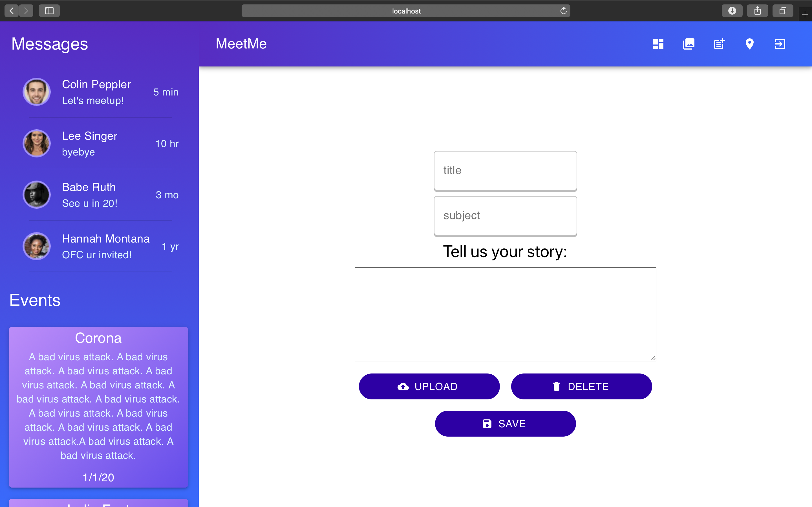Reload the page in address bar
812x507 pixels.
[x=563, y=11]
